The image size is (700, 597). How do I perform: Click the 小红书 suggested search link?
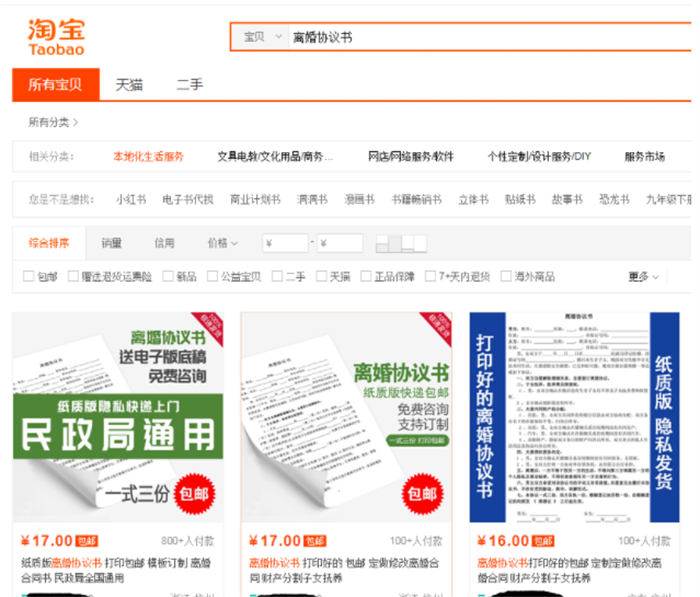coord(131,200)
